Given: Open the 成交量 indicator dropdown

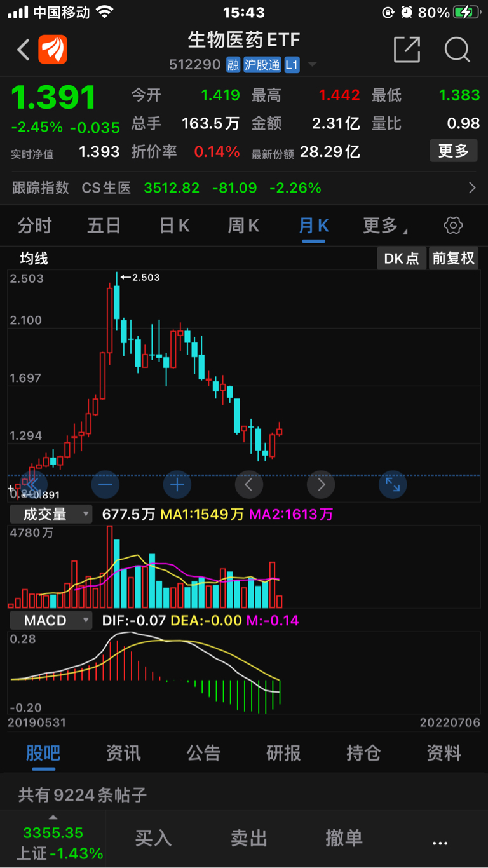Looking at the screenshot, I should click(x=51, y=514).
